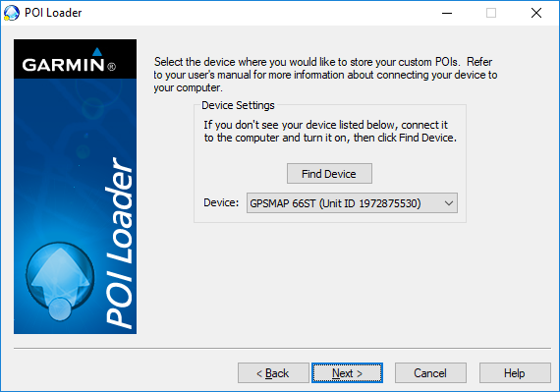Click the Device: label beside the combo box

(221, 202)
